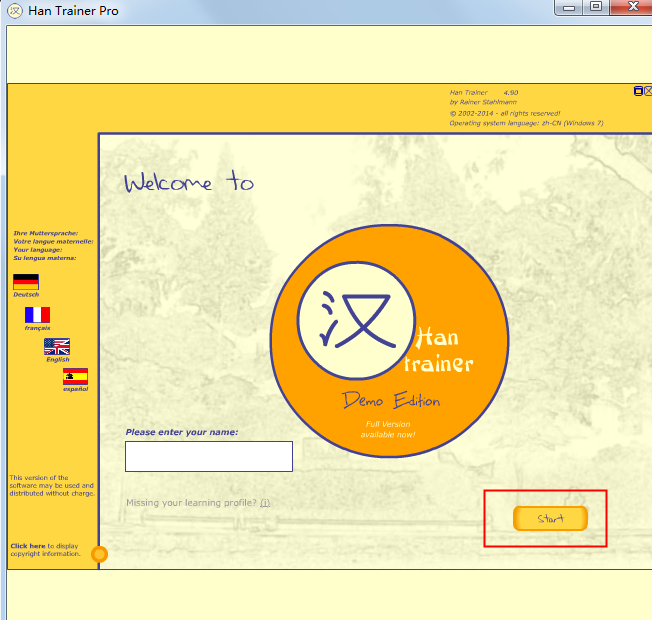Minimize the Han Trainer Pro window
Screen dimensions: 652x620
(569, 7)
